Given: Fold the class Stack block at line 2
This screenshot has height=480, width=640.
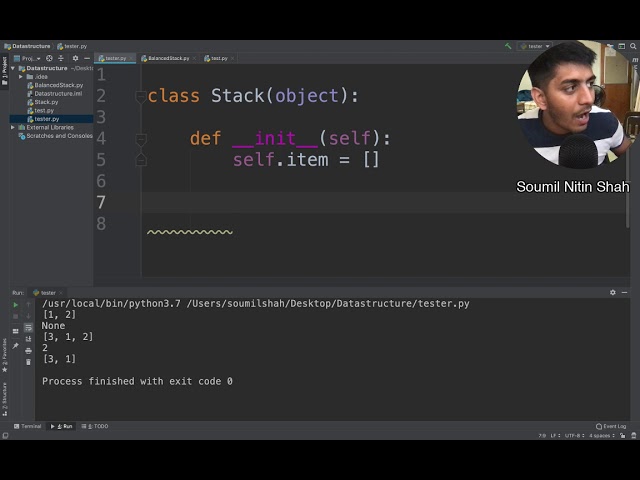Looking at the screenshot, I should point(140,97).
